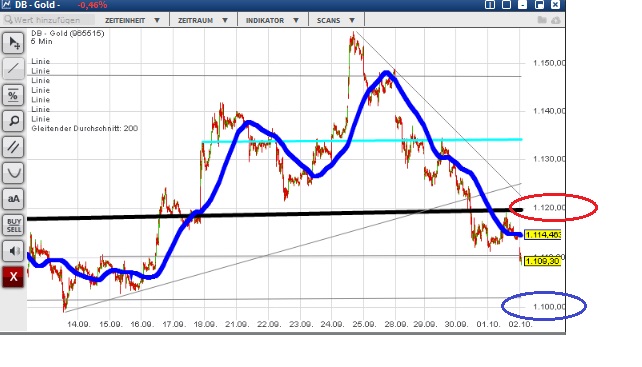642x367 pixels.
Task: Open the BUY SELL order button
Action: pos(14,225)
